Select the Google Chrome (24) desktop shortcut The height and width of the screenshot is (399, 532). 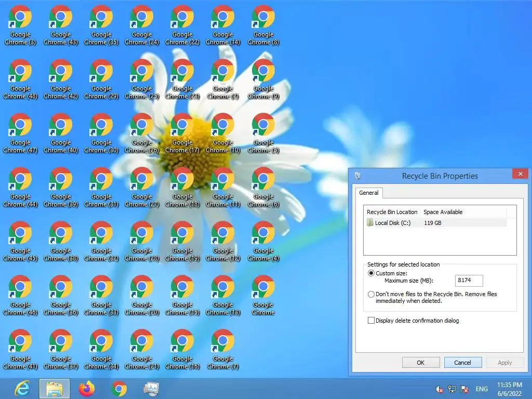(x=142, y=25)
